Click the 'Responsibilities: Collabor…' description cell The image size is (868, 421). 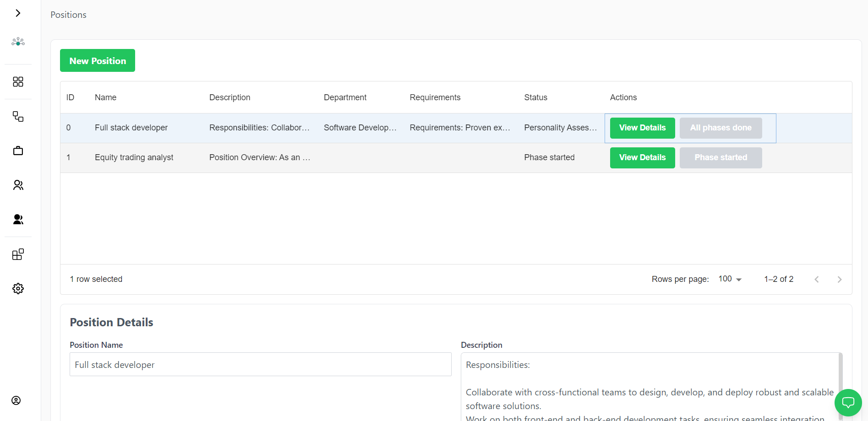[x=260, y=128]
